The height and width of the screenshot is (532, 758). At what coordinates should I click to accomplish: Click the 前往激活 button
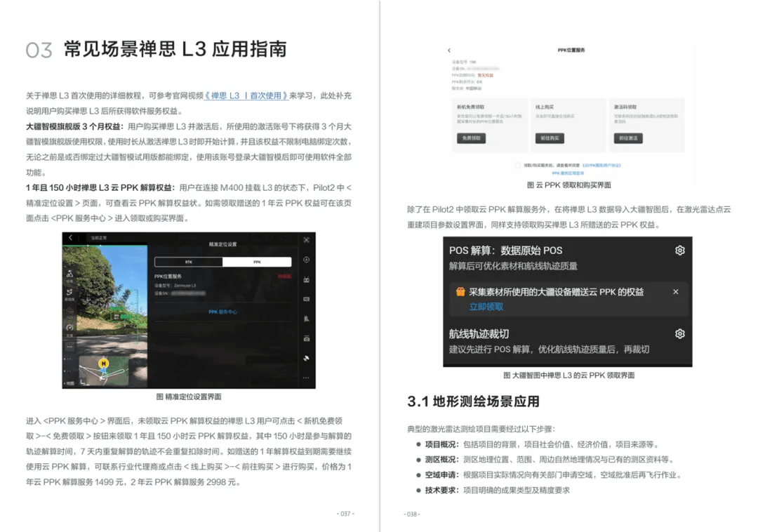click(628, 138)
